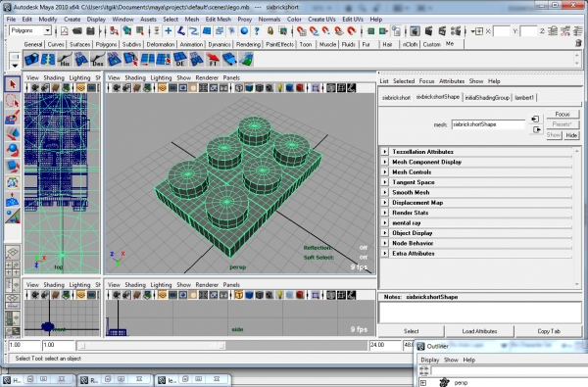This screenshot has height=387, width=588.
Task: Expand Tessellation Attributes section
Action: (x=385, y=152)
